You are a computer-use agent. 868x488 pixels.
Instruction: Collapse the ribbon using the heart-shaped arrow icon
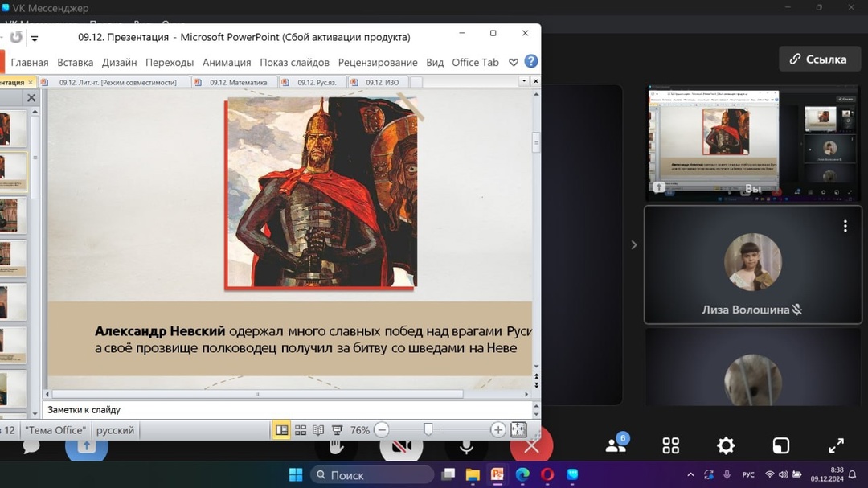[x=514, y=62]
